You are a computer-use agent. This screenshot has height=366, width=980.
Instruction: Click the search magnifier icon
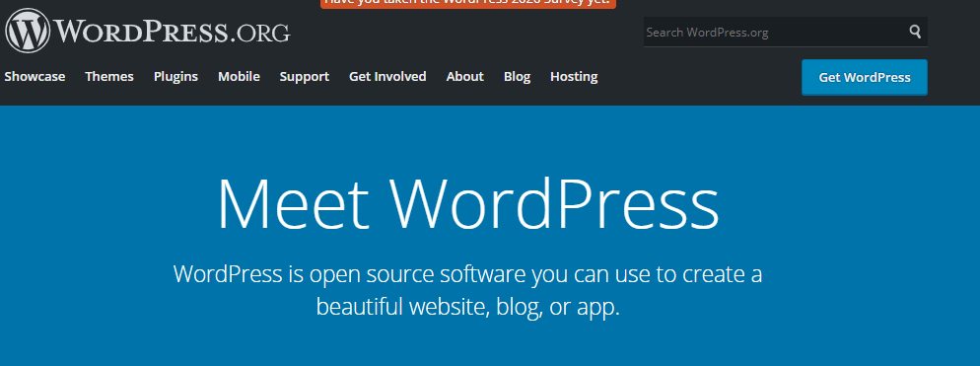(915, 32)
